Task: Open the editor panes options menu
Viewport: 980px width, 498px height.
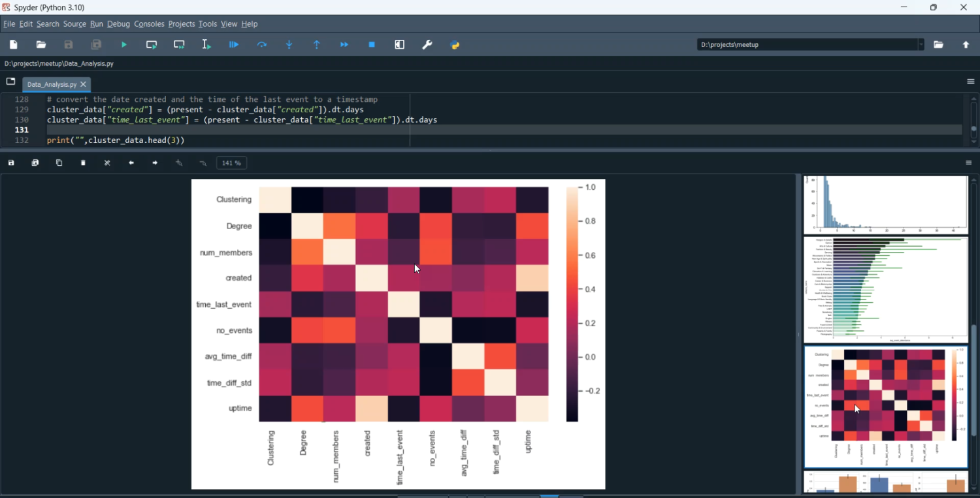Action: [x=971, y=81]
